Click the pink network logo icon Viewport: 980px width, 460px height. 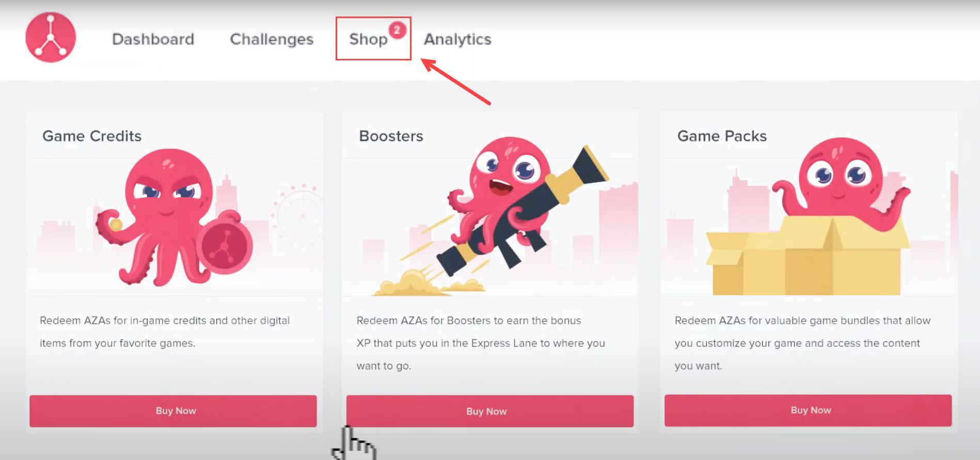[51, 38]
